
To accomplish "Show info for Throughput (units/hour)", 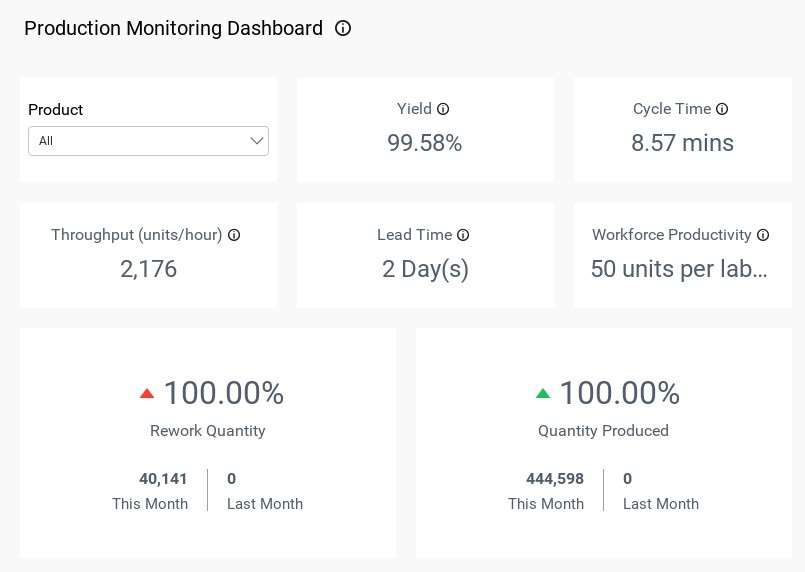I will (234, 235).
